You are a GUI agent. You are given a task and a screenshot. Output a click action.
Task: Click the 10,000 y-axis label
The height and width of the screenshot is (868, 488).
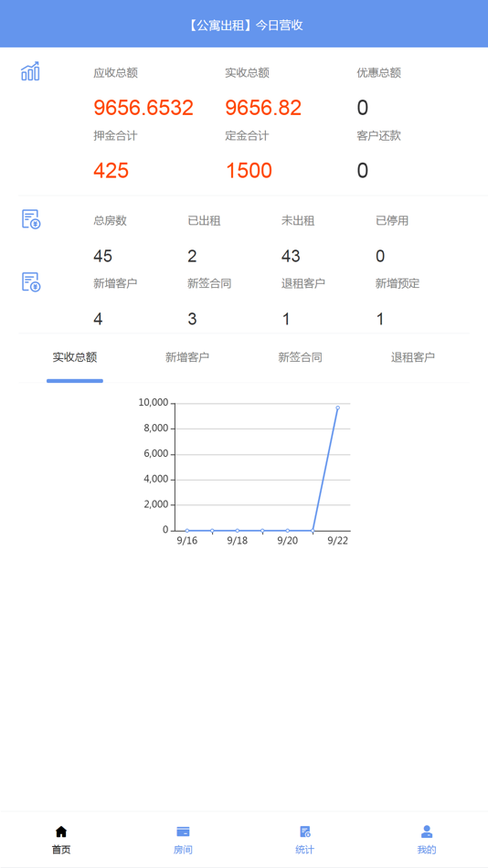click(x=154, y=402)
